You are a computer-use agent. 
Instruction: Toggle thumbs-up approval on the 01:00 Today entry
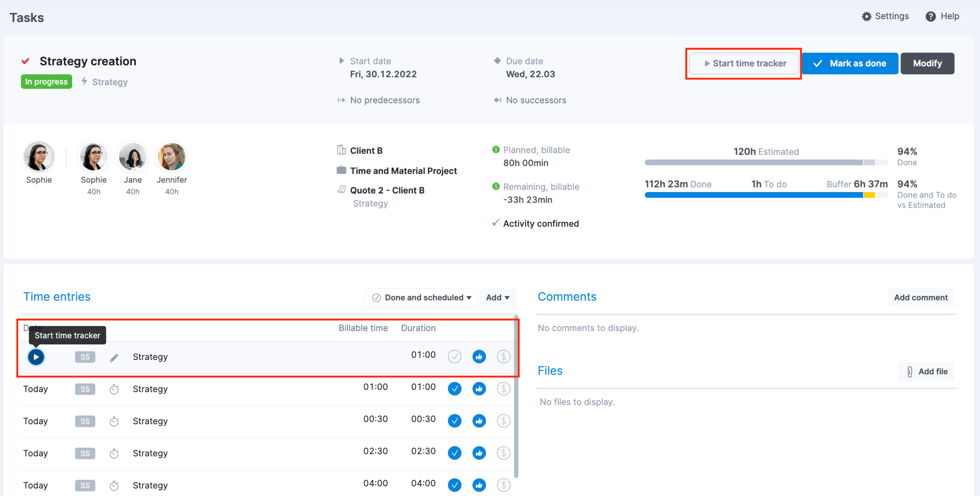(479, 389)
